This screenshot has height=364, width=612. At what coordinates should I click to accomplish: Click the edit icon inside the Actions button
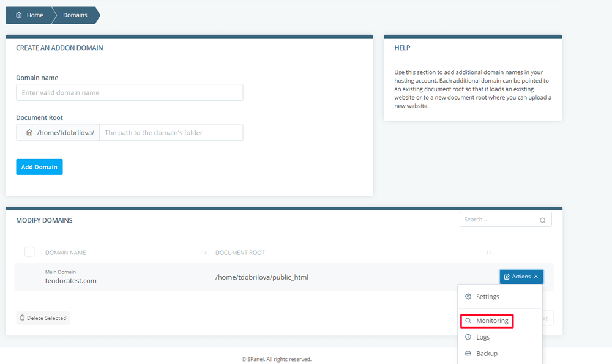coord(507,276)
